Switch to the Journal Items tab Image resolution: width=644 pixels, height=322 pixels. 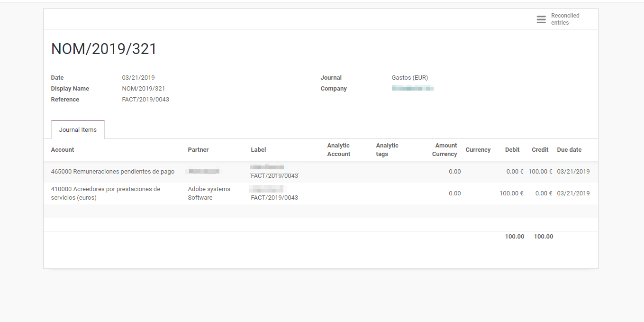coord(77,129)
